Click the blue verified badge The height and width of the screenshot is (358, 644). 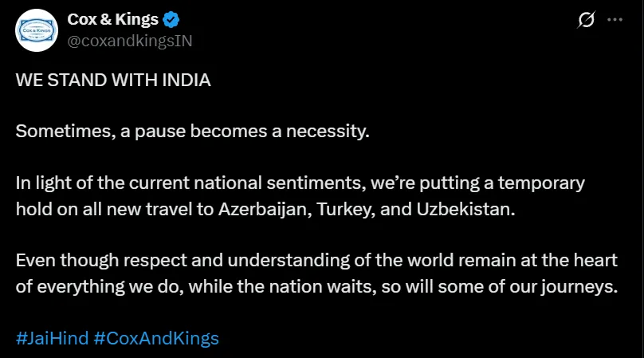pyautogui.click(x=171, y=19)
